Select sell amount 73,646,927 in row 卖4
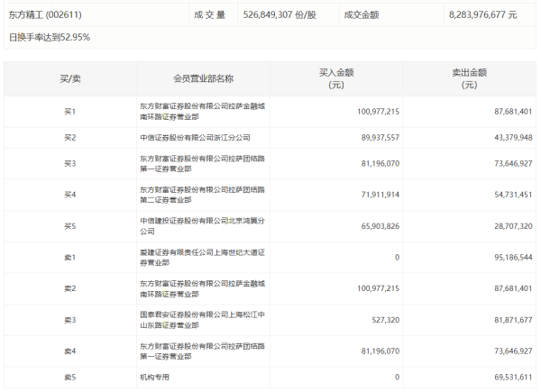The image size is (541, 392). point(513,351)
